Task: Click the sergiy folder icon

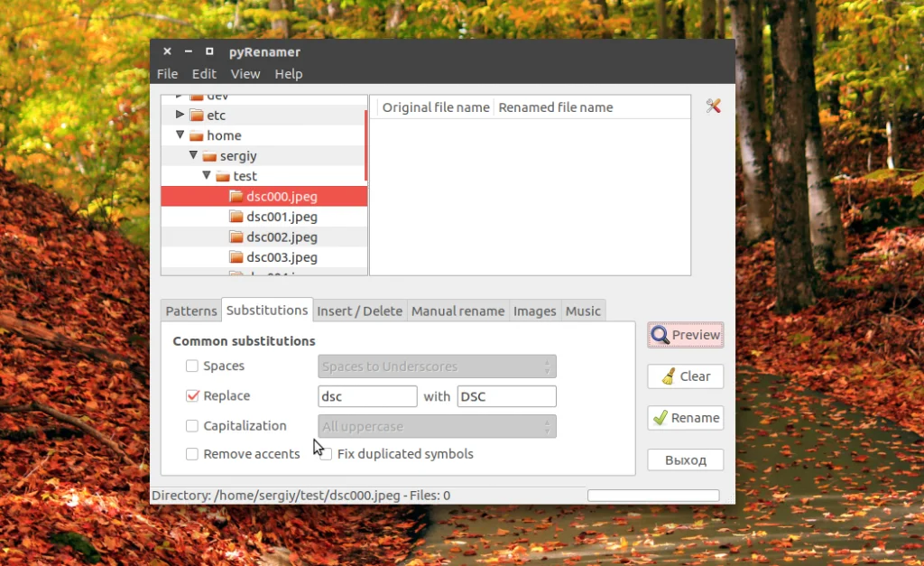Action: pyautogui.click(x=209, y=156)
